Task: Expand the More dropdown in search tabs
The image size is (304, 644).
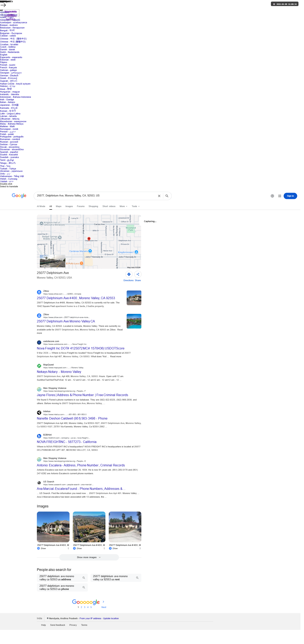Action: coord(123,206)
